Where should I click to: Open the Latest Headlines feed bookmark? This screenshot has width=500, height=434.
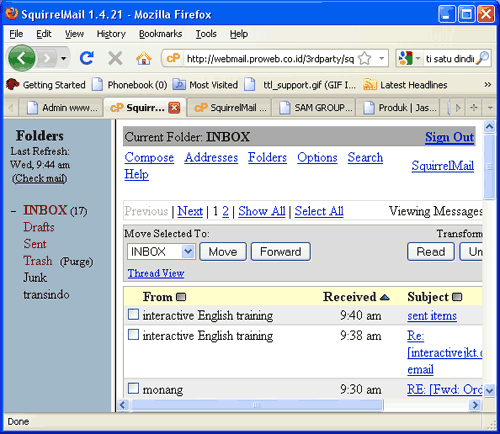tap(405, 85)
